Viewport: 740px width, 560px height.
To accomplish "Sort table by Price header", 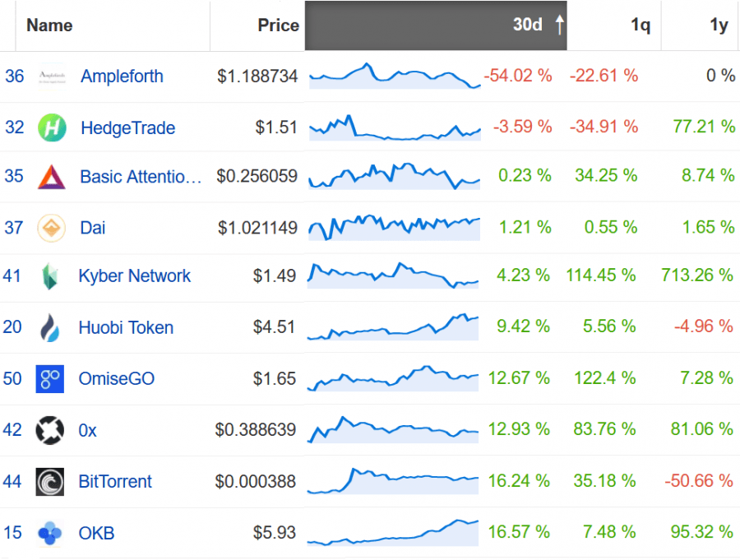I will [x=279, y=25].
